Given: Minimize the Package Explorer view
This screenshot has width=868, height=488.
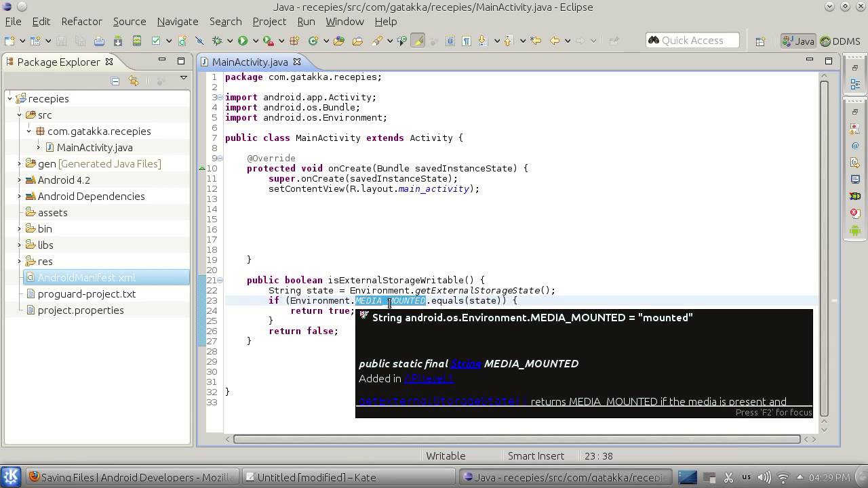Looking at the screenshot, I should (x=162, y=60).
